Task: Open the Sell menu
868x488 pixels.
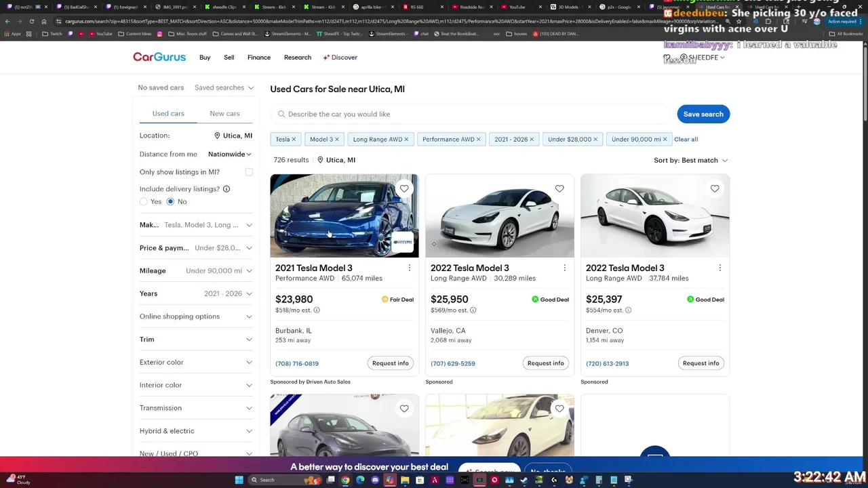Action: 229,58
